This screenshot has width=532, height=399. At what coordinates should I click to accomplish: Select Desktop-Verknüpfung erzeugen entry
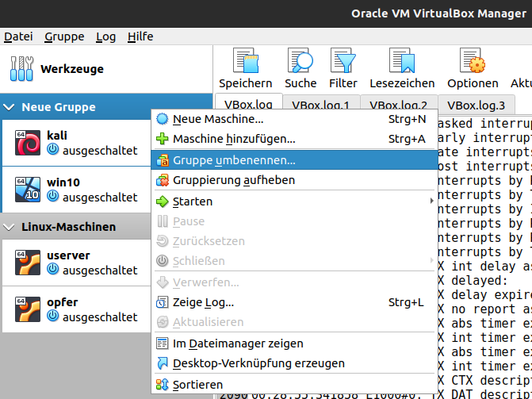coord(294,363)
